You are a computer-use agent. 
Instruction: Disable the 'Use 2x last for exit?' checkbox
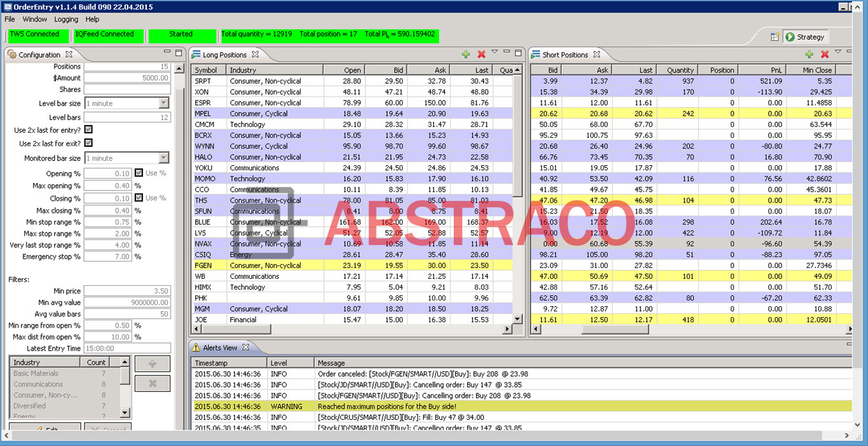[87, 143]
